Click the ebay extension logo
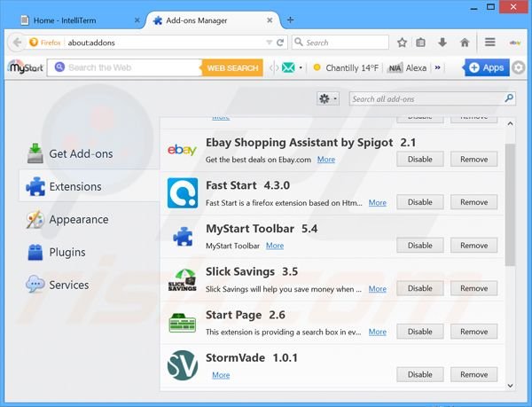The height and width of the screenshot is (407, 532). [182, 150]
